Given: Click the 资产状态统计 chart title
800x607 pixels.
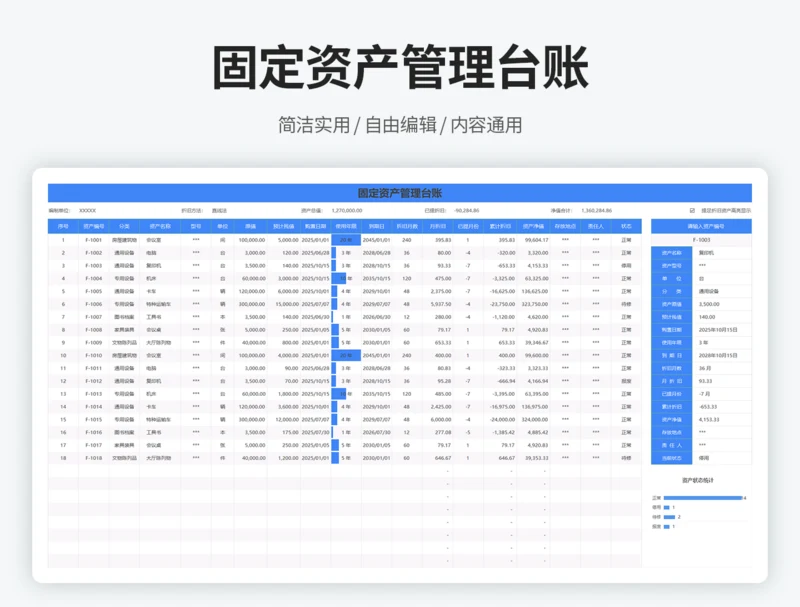Looking at the screenshot, I should pyautogui.click(x=697, y=480).
